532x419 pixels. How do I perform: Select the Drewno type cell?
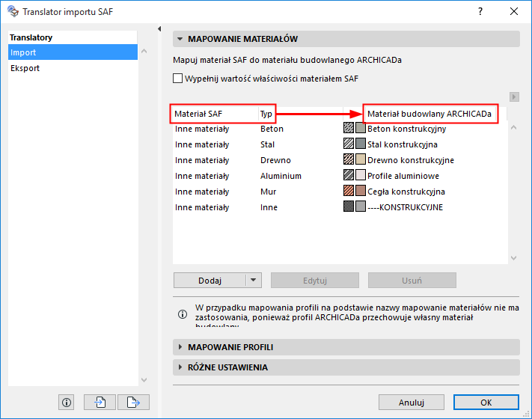(x=275, y=160)
